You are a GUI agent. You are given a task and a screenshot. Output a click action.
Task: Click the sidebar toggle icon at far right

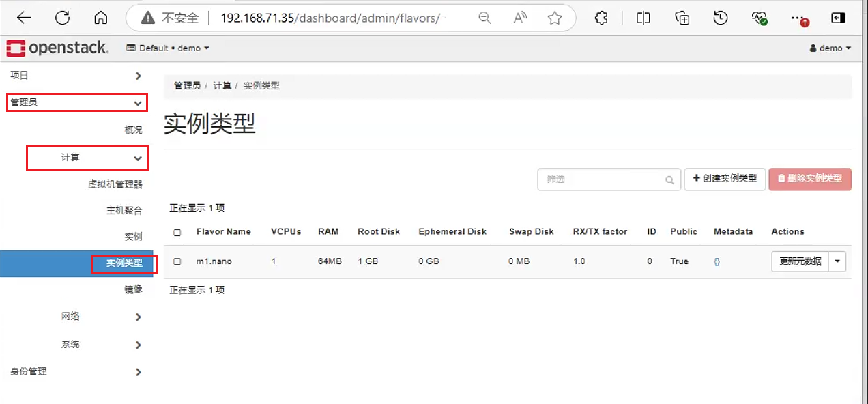[x=838, y=18]
